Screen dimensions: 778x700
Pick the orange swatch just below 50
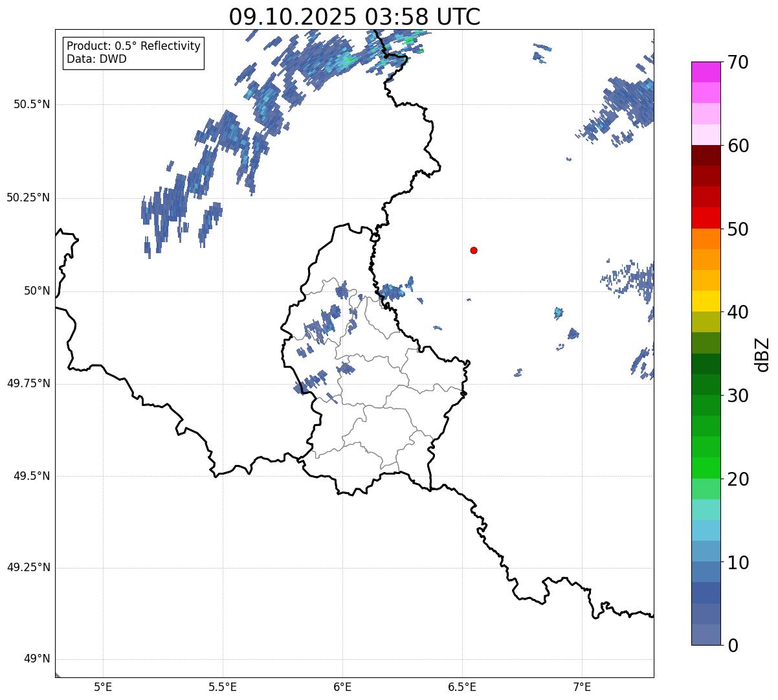[706, 239]
